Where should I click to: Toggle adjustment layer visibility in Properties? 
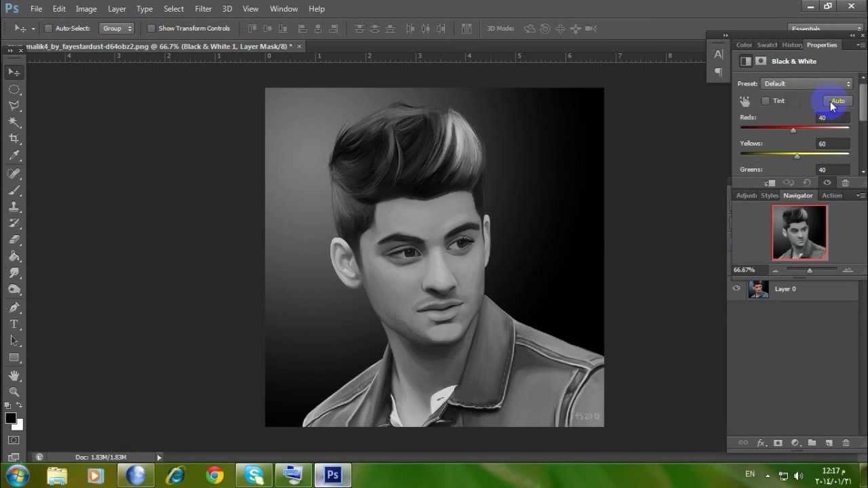point(827,183)
